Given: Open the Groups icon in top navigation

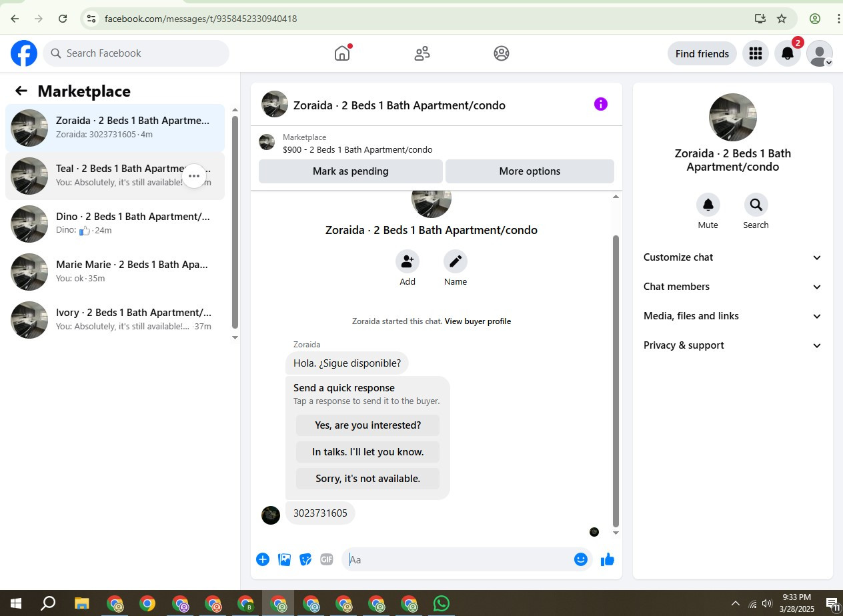Looking at the screenshot, I should pyautogui.click(x=502, y=53).
